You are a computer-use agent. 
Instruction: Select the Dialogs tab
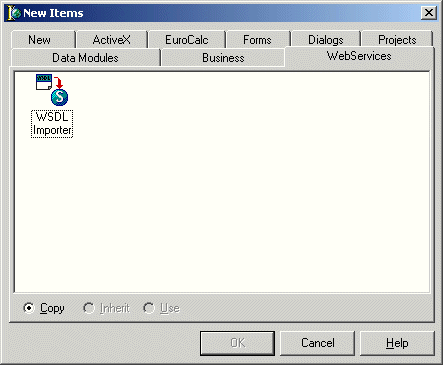click(x=326, y=40)
